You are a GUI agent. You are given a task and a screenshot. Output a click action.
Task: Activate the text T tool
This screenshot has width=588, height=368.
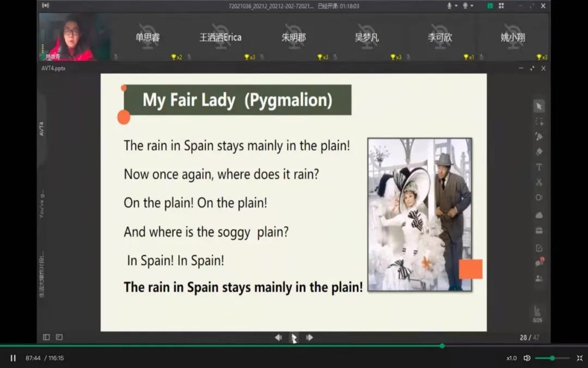click(x=539, y=167)
